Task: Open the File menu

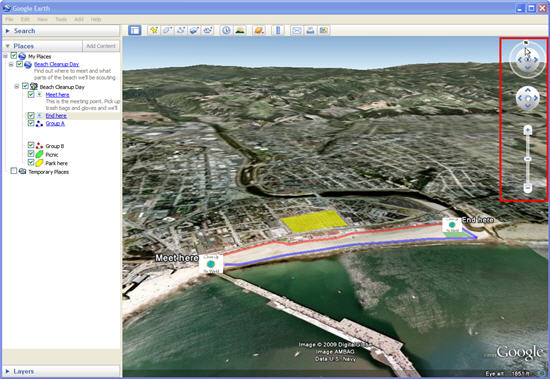Action: 9,19
